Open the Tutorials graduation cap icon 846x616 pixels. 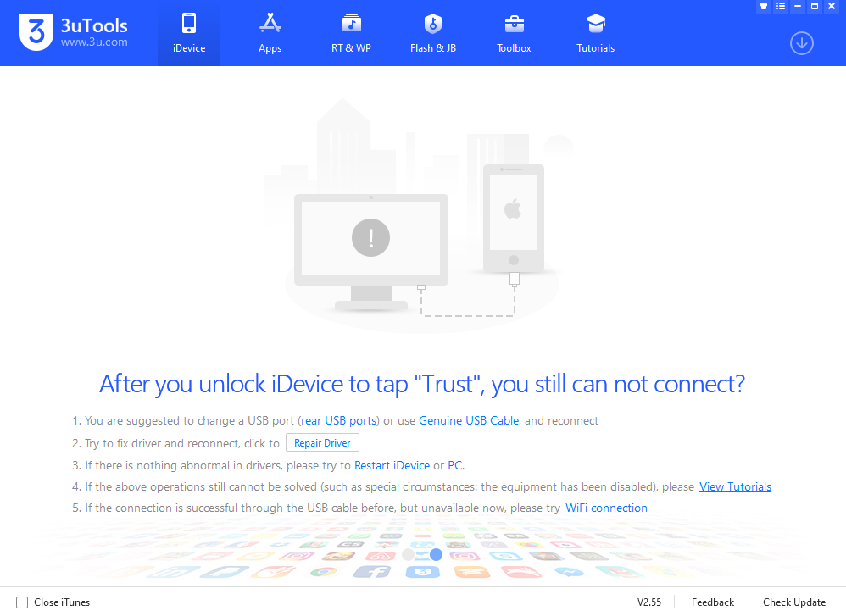point(596,24)
